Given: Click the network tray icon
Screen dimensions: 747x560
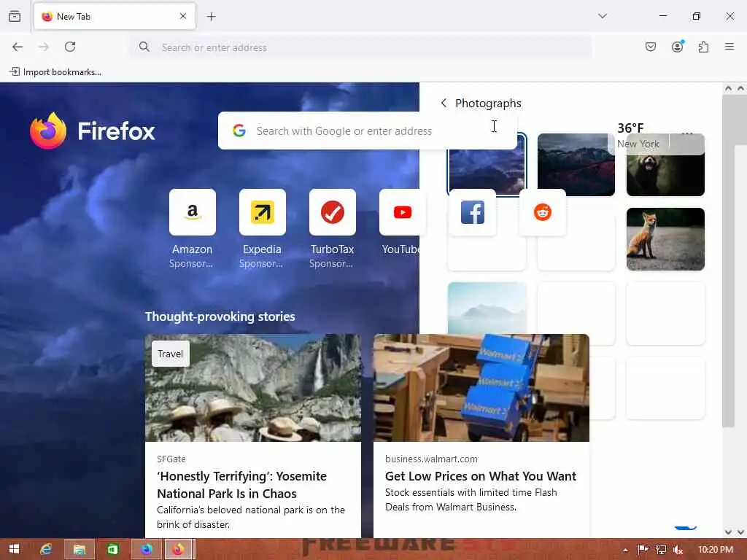Looking at the screenshot, I should click(x=661, y=550).
